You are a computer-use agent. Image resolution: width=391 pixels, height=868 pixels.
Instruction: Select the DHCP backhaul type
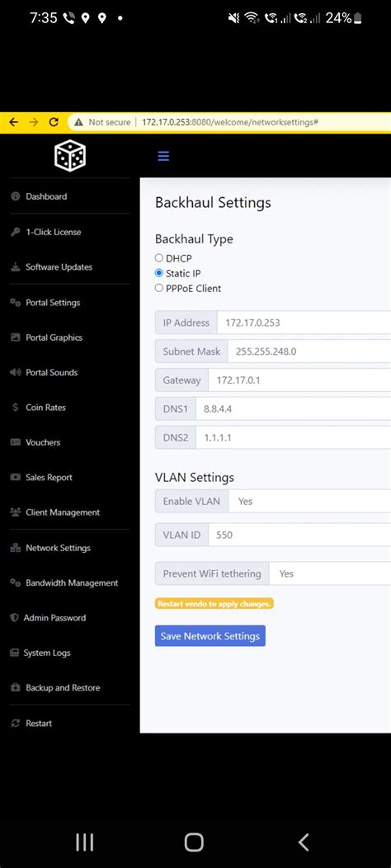point(159,258)
